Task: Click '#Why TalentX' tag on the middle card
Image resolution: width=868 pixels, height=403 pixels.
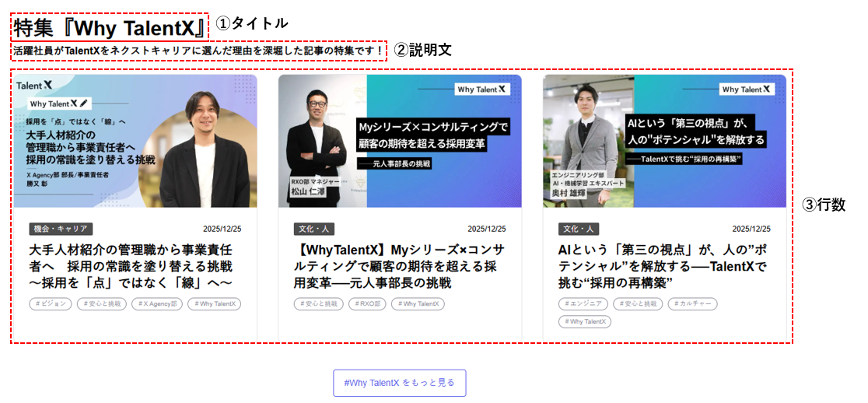Action: 418,304
